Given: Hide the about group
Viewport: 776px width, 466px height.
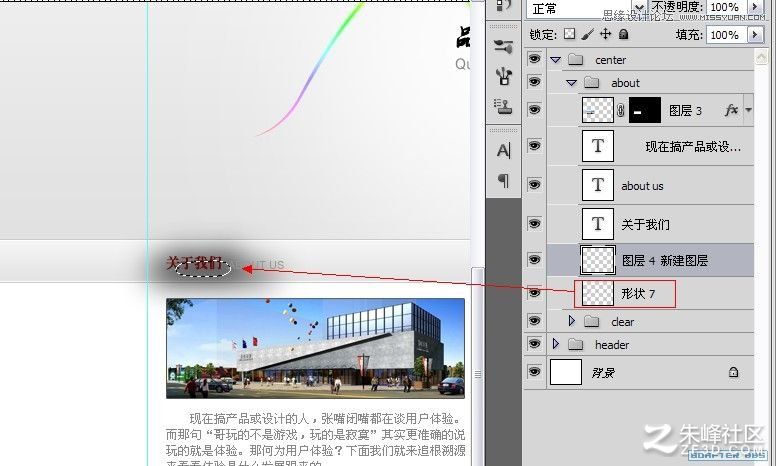Looking at the screenshot, I should click(x=534, y=82).
